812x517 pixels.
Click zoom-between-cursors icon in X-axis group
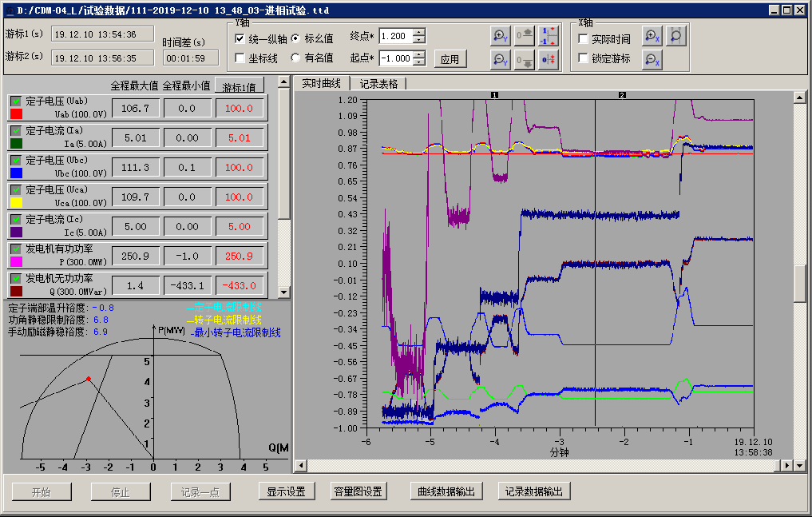[675, 36]
